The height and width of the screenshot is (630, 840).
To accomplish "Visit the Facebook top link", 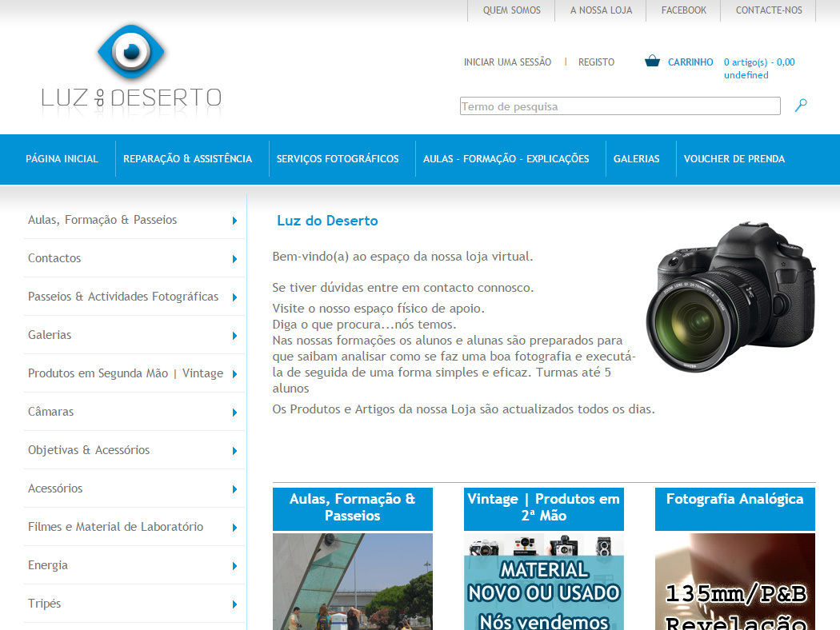I will coord(683,10).
